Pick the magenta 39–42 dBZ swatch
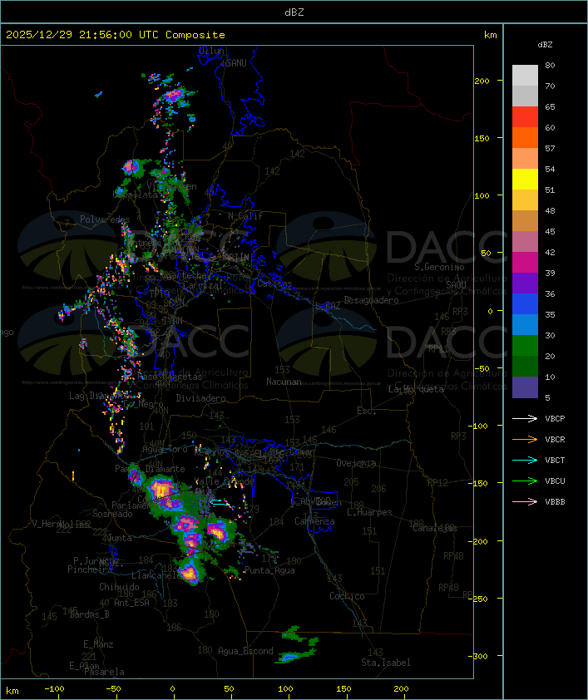This screenshot has height=700, width=588. point(525,262)
